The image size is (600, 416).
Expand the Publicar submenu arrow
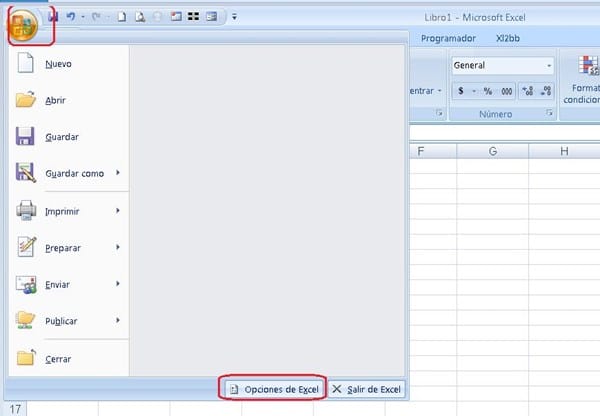tap(118, 320)
